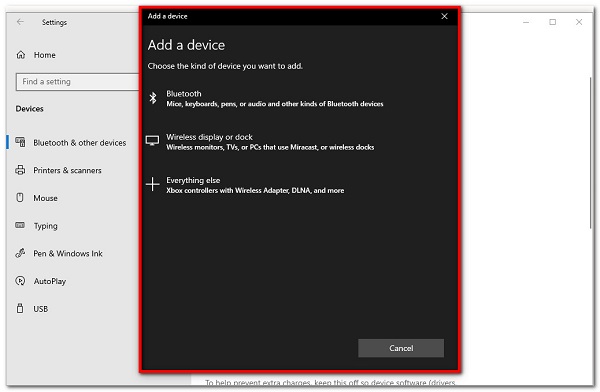This screenshot has width=600, height=392.
Task: Open Mouse settings
Action: click(x=46, y=198)
